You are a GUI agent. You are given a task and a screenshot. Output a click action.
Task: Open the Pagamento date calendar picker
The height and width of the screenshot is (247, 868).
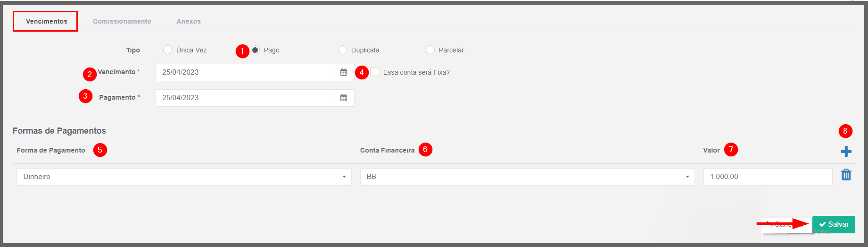click(x=344, y=98)
